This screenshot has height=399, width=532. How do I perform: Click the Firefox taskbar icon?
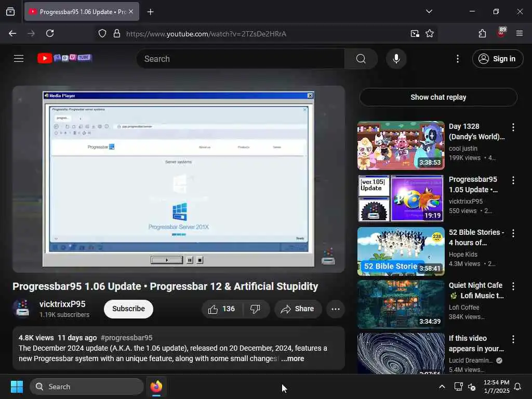click(156, 387)
